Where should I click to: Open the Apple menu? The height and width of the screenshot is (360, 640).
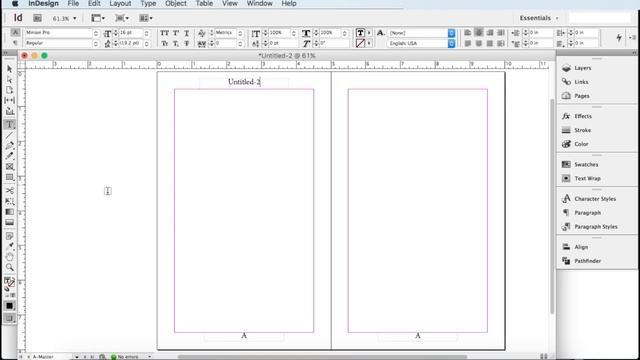[x=15, y=4]
